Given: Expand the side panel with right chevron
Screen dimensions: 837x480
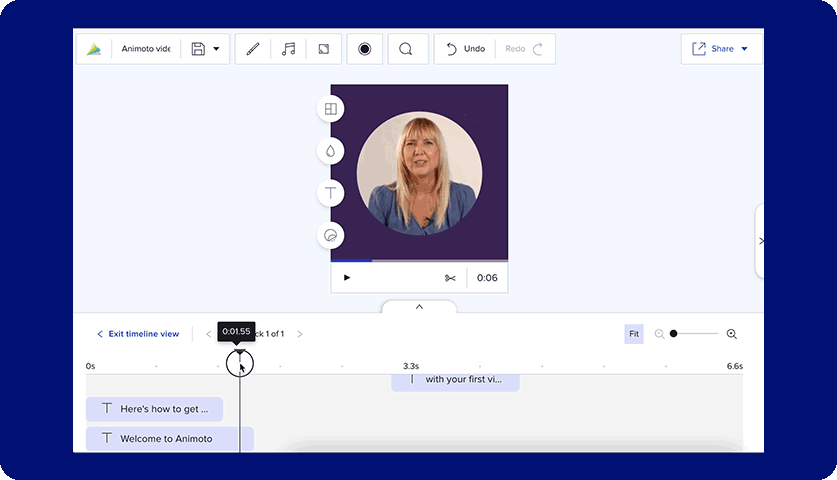Looking at the screenshot, I should tap(760, 241).
